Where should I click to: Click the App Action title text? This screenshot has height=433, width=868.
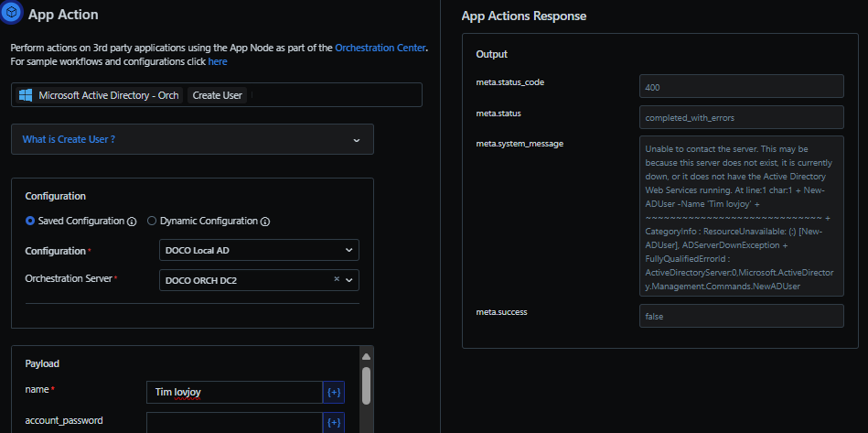tap(63, 15)
